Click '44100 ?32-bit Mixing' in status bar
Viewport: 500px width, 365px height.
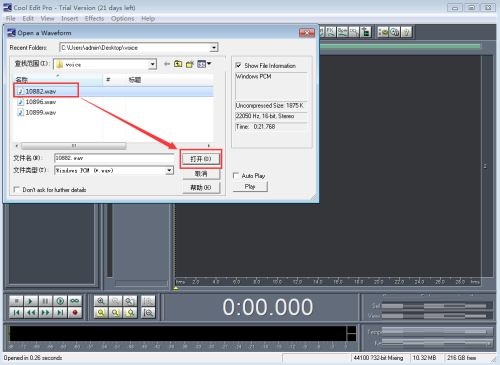[x=378, y=358]
